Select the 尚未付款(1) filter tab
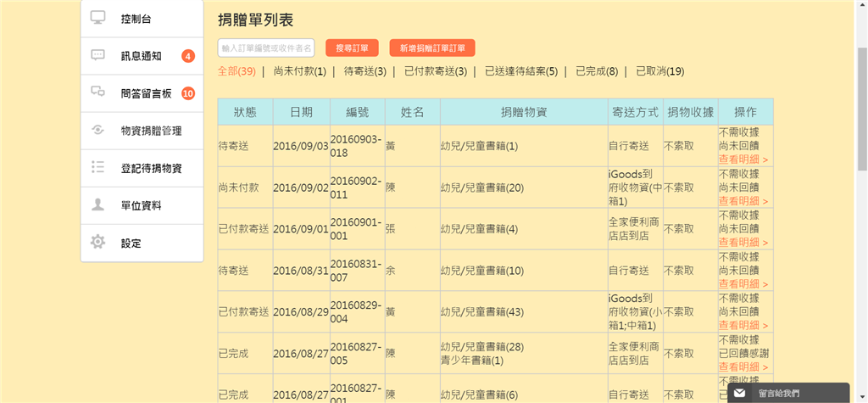Viewport: 868px width, 403px height. [x=300, y=71]
